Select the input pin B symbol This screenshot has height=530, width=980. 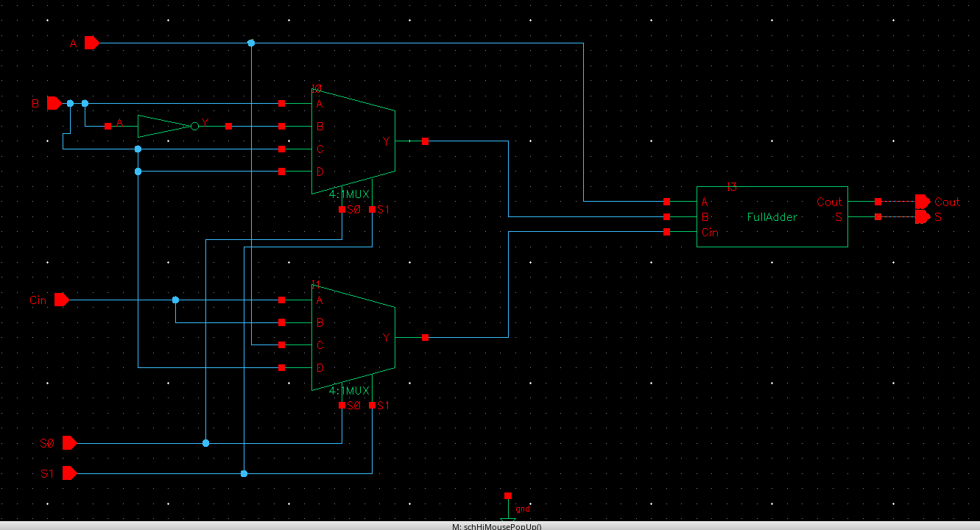tap(54, 104)
